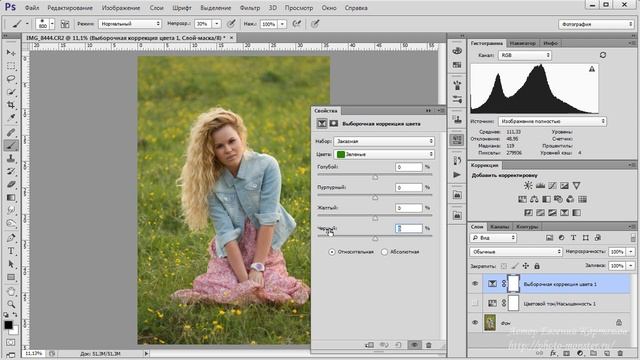Add a Curves adjustment
The image size is (640, 360).
pyautogui.click(x=552, y=186)
